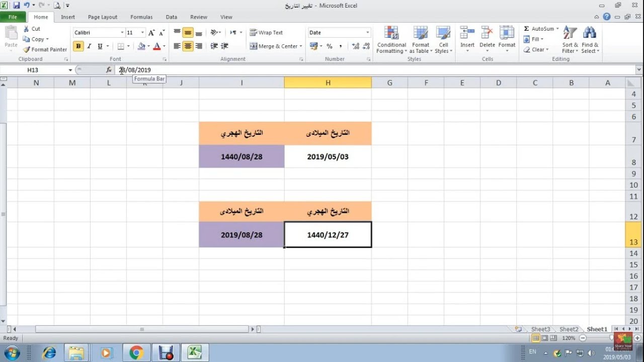Expand the Fill dropdown
The height and width of the screenshot is (362, 644).
(541, 39)
